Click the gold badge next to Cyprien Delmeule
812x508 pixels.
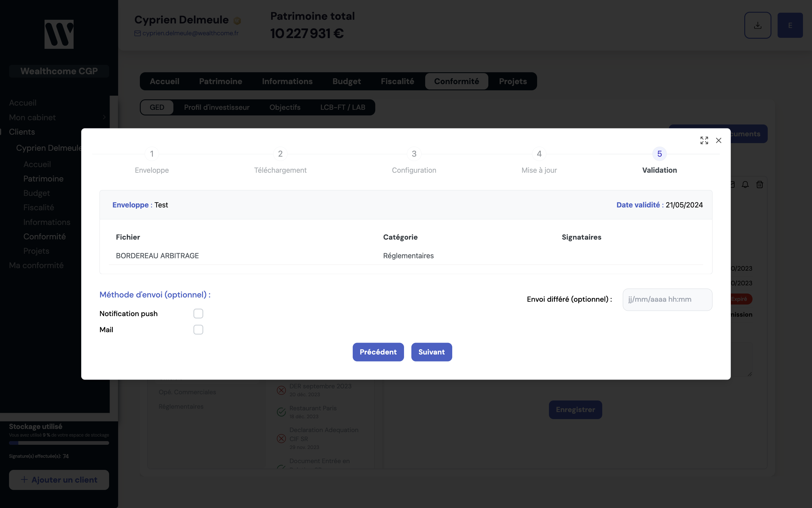point(237,21)
